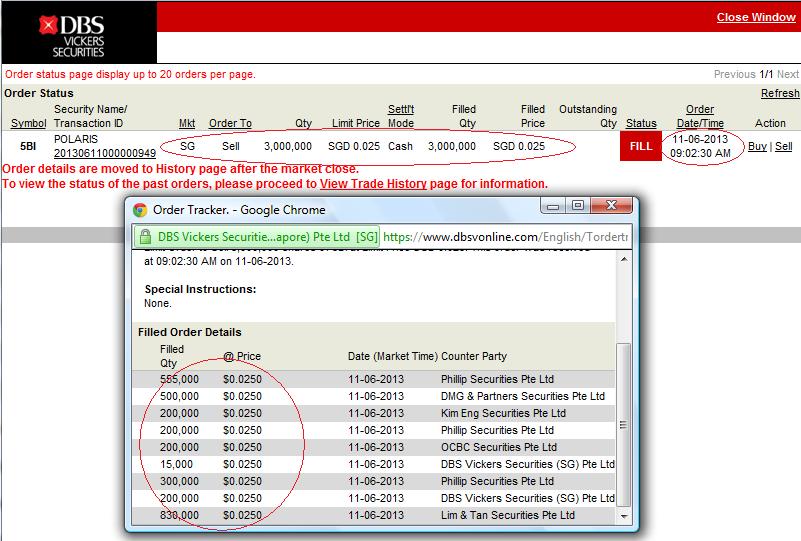Viewport: 801px width, 541px height.
Task: Click DMG & Partners Securities Pte Ltd
Action: 523,396
